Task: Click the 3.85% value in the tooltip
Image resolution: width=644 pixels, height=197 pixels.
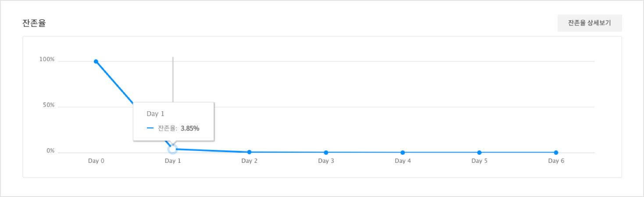Action: click(x=190, y=128)
